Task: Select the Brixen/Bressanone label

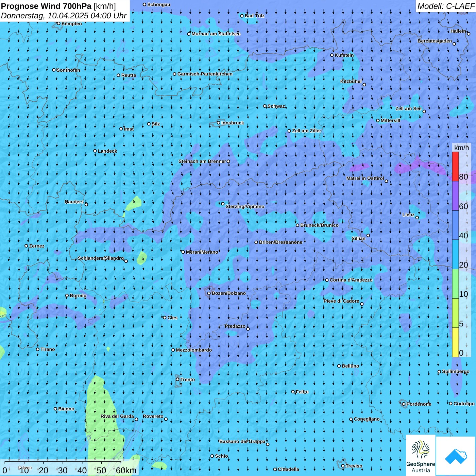Action: click(x=280, y=242)
